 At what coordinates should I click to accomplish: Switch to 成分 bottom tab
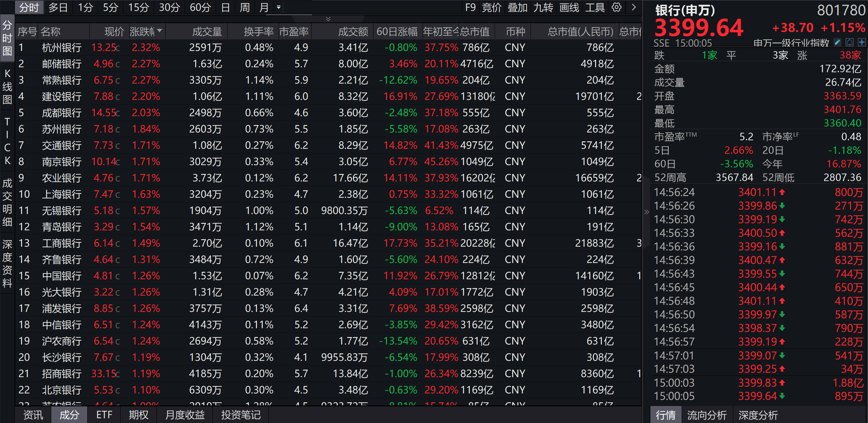point(69,415)
